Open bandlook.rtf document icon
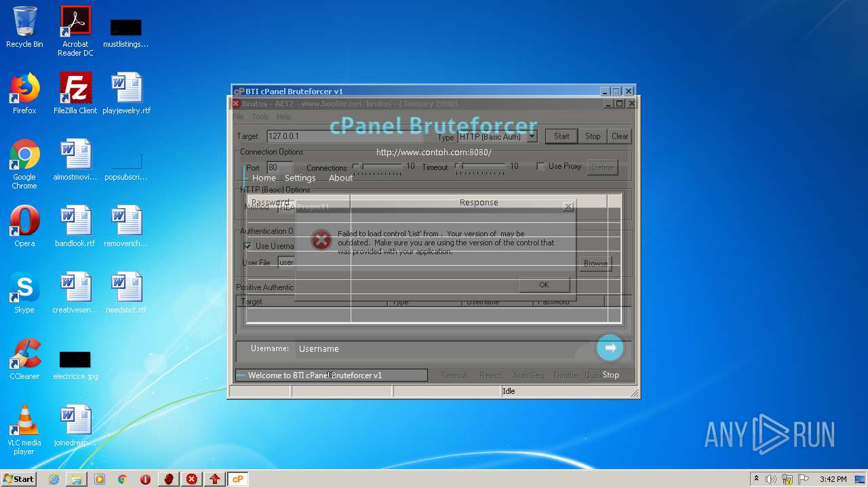Viewport: 868px width, 488px height. [75, 226]
